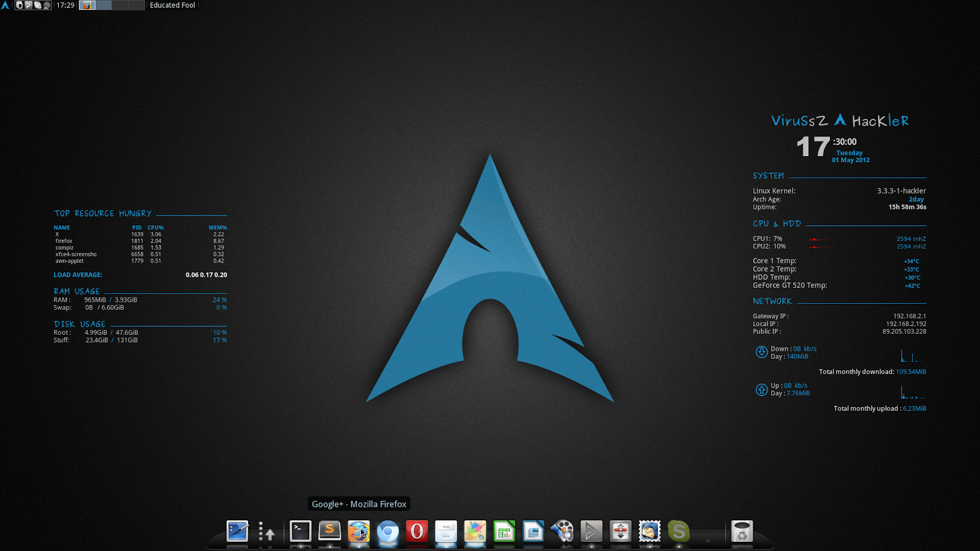The height and width of the screenshot is (551, 980).
Task: Click the "Educated Fool" panel label
Action: 172,5
